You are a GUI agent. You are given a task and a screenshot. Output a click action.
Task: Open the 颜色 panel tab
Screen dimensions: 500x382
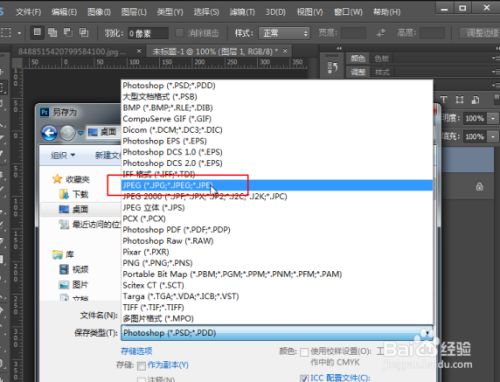[x=358, y=59]
